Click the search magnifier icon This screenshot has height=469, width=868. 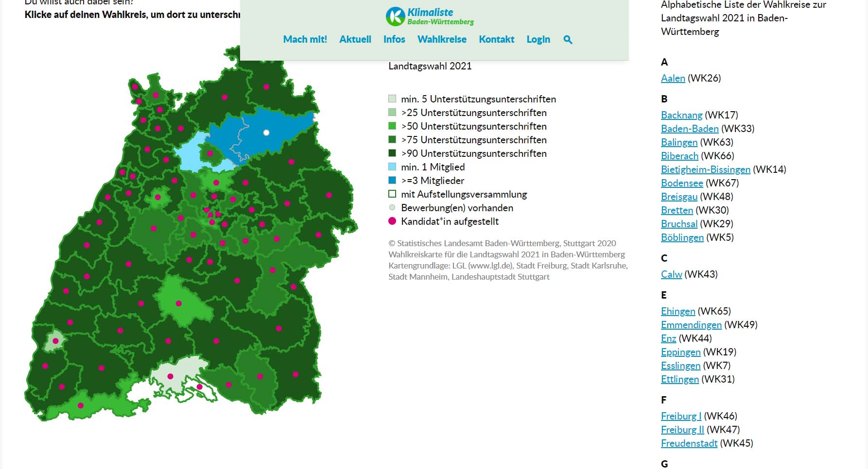tap(568, 40)
